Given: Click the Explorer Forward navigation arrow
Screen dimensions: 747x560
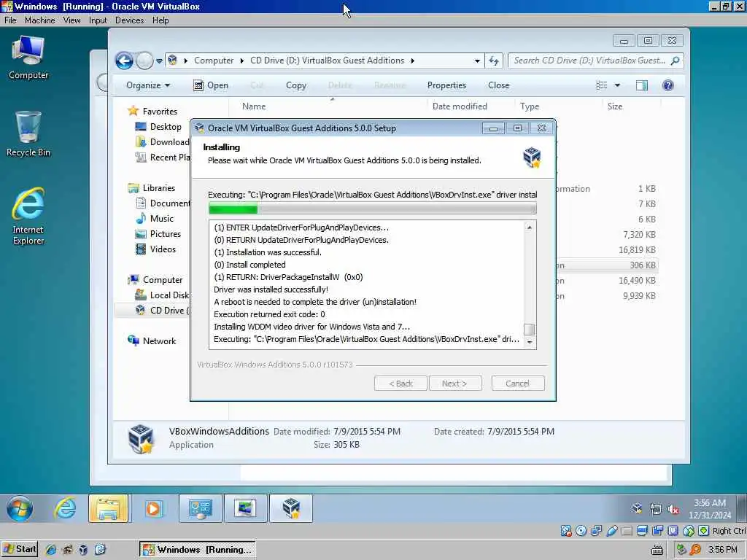Looking at the screenshot, I should click(x=144, y=61).
